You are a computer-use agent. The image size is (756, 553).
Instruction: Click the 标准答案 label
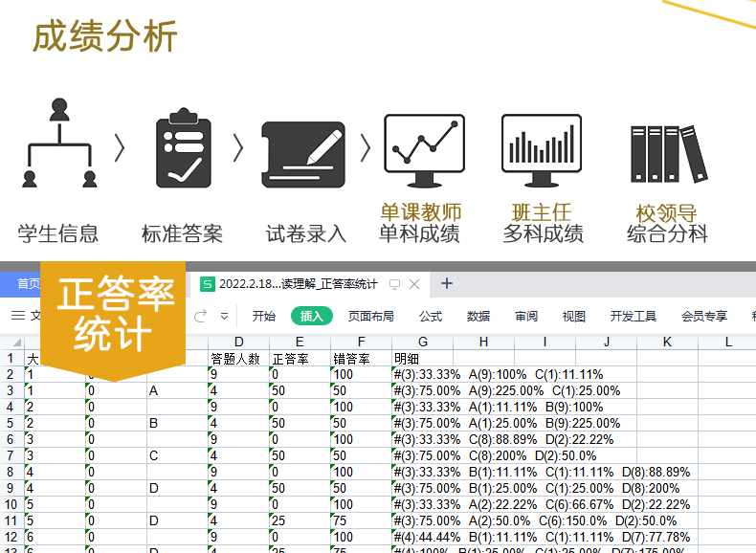(182, 233)
